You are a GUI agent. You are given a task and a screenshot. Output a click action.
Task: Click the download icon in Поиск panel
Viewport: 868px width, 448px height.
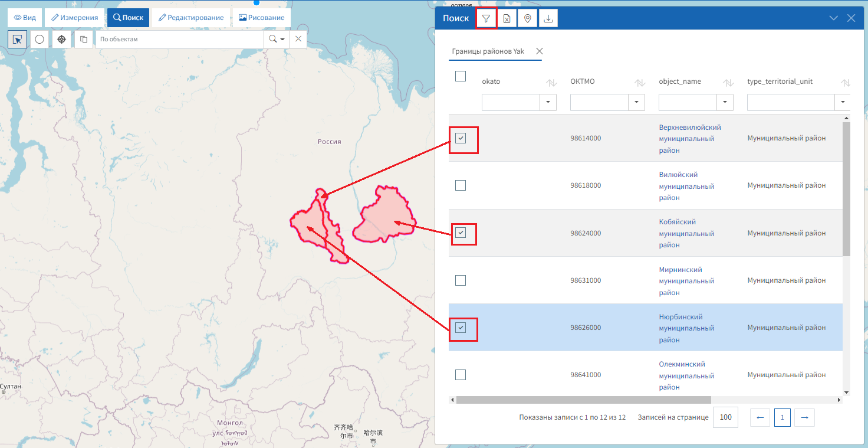click(x=548, y=18)
